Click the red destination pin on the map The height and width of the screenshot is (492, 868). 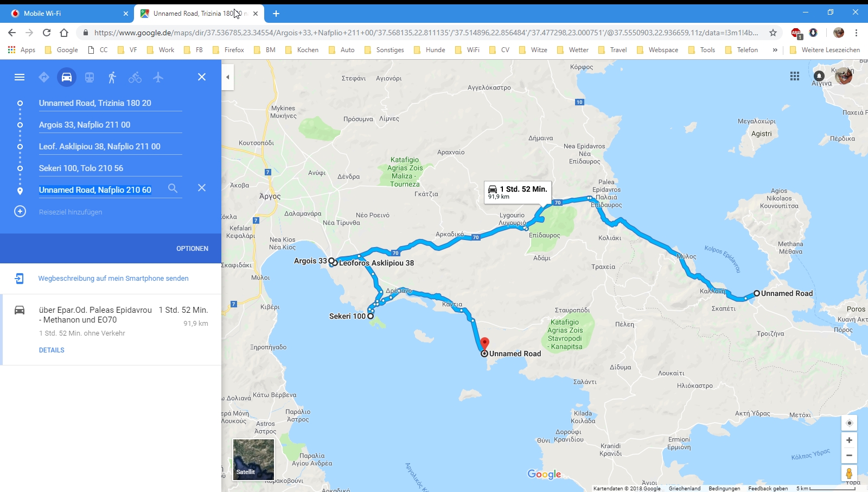click(x=484, y=344)
